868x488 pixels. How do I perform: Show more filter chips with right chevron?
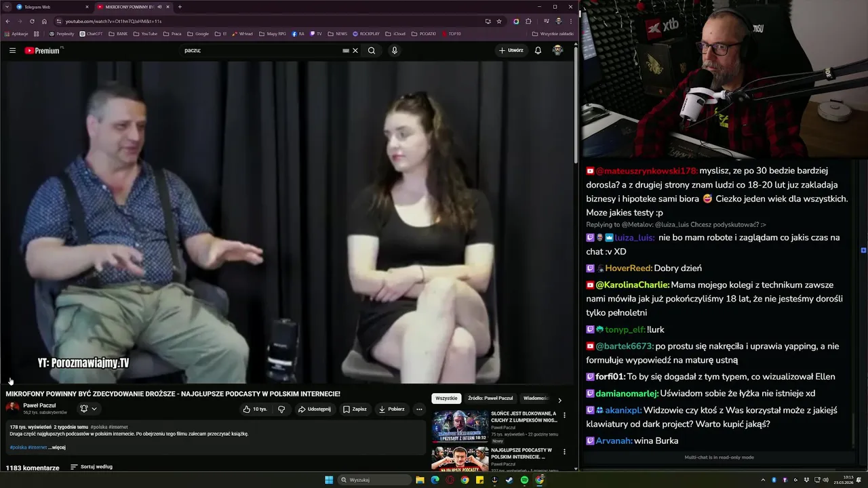[x=559, y=400]
